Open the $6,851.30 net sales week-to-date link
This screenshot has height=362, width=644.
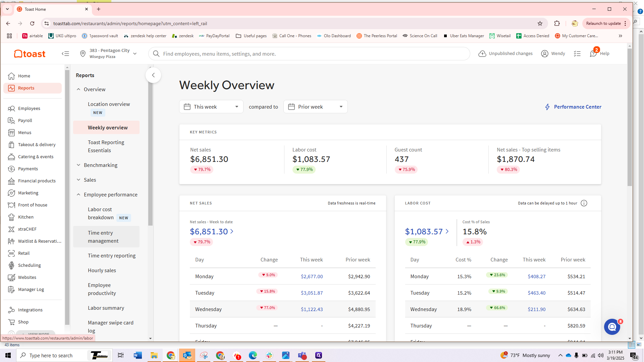(x=212, y=232)
